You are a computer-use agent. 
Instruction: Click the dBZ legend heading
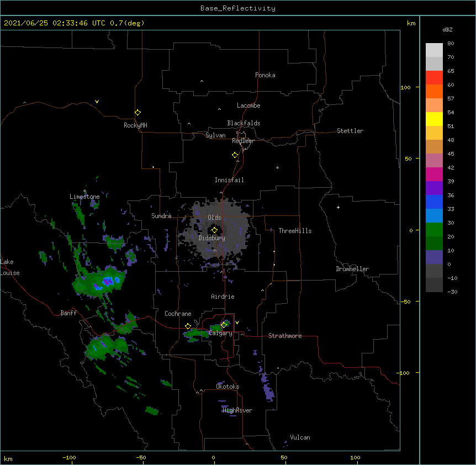coord(447,29)
